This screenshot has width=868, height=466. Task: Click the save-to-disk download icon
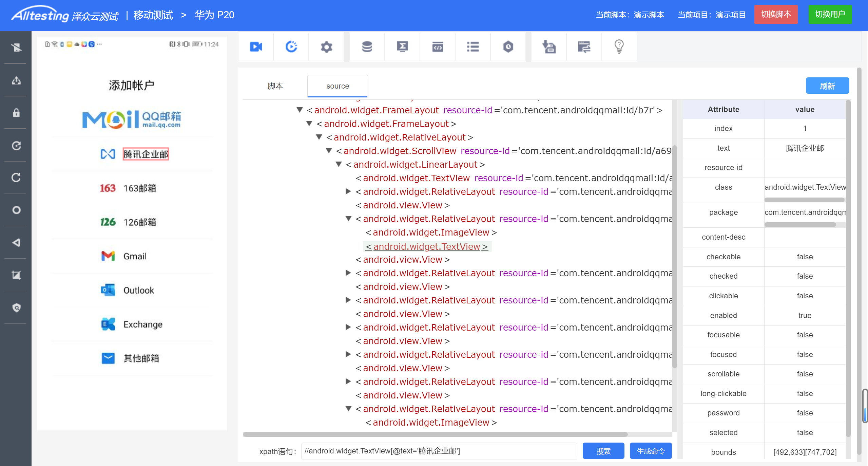[549, 46]
